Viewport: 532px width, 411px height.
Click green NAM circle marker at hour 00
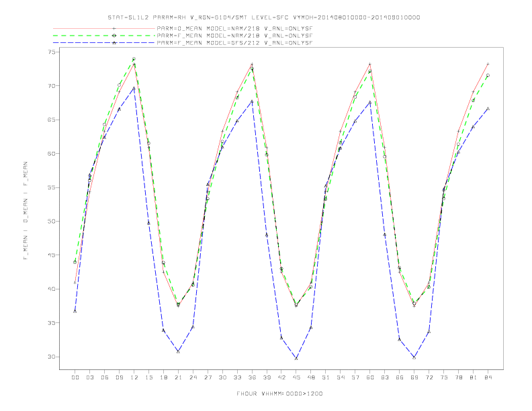point(75,262)
